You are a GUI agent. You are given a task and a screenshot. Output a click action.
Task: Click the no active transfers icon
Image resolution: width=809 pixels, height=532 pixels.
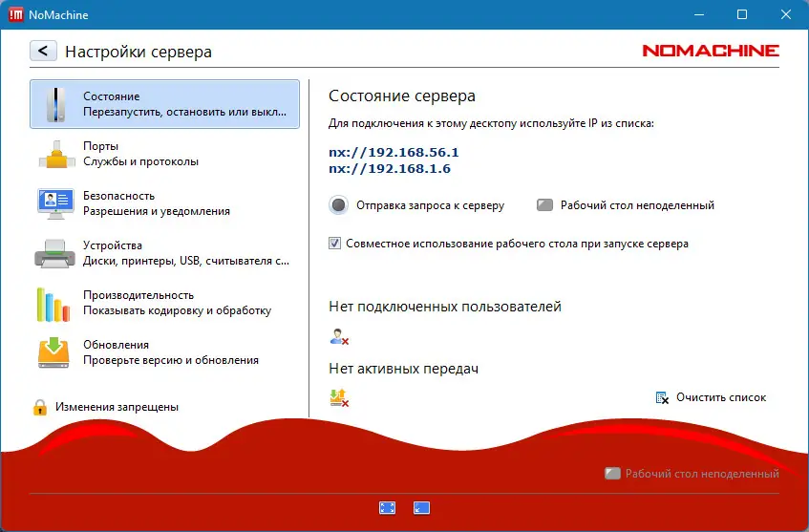pos(339,398)
